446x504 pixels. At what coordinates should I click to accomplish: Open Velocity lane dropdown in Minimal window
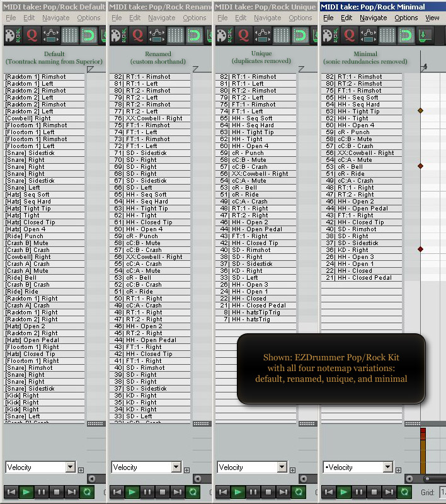[388, 467]
